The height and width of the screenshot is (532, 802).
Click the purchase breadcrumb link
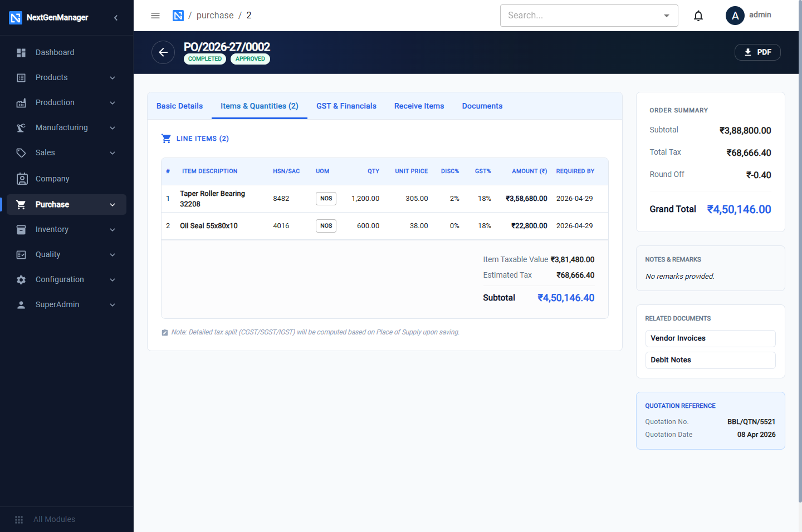[215, 16]
